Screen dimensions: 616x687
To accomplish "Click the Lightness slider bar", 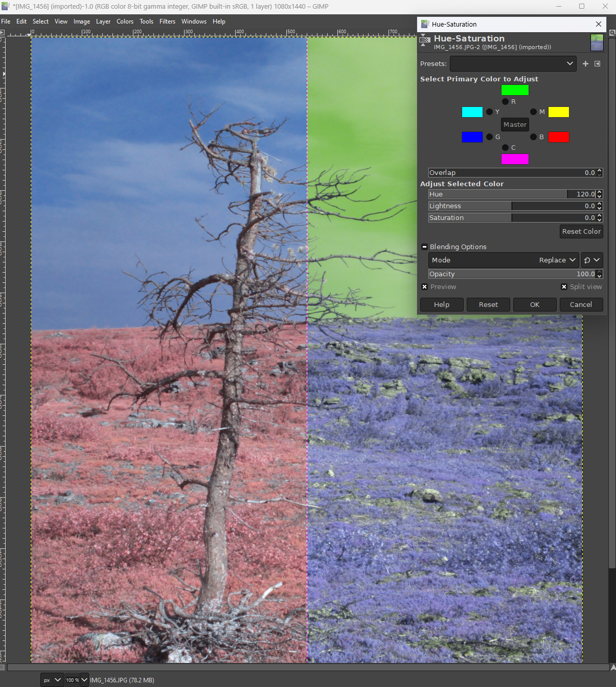I will (x=512, y=206).
